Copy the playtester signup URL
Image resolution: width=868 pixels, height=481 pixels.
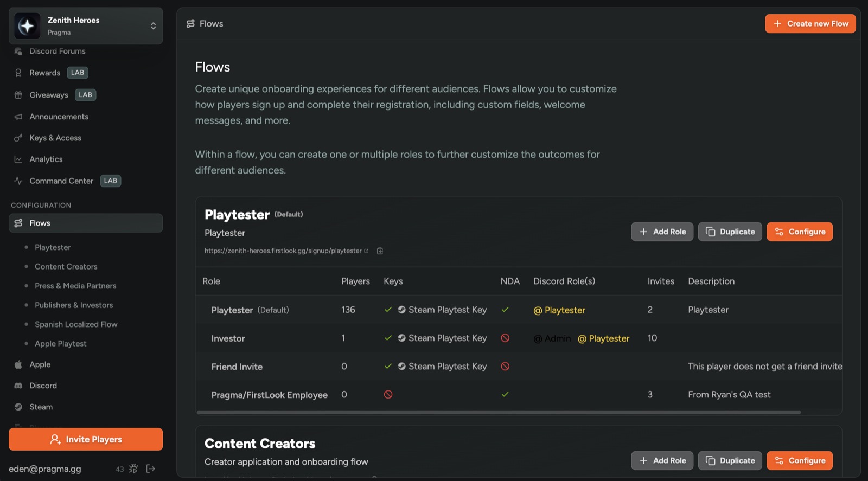point(380,251)
